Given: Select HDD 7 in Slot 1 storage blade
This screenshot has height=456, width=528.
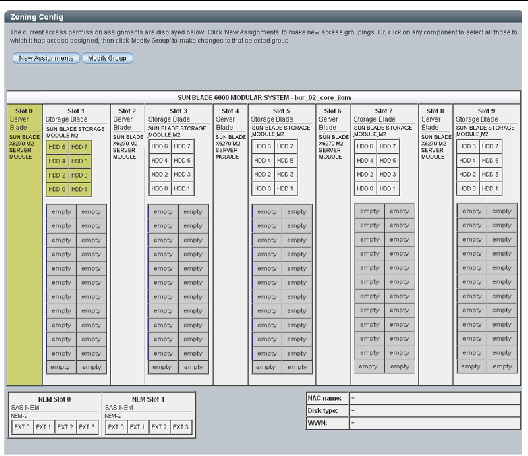Looking at the screenshot, I should (80, 147).
